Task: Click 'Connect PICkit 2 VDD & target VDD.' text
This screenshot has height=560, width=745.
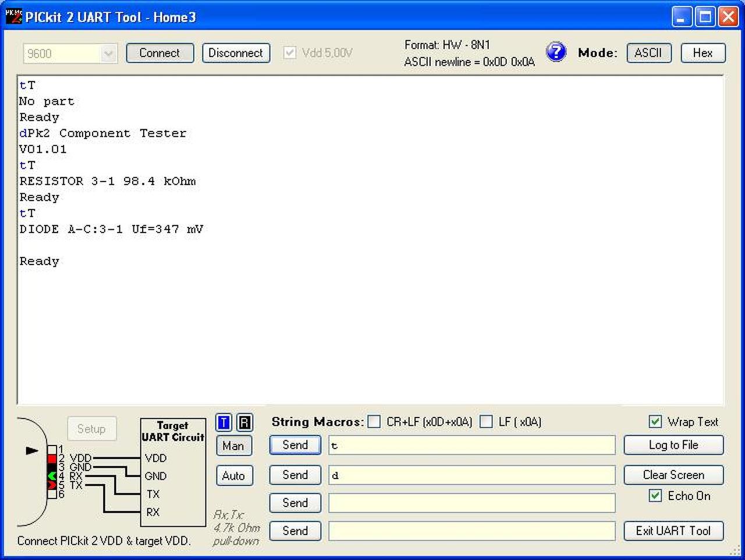Action: click(104, 541)
